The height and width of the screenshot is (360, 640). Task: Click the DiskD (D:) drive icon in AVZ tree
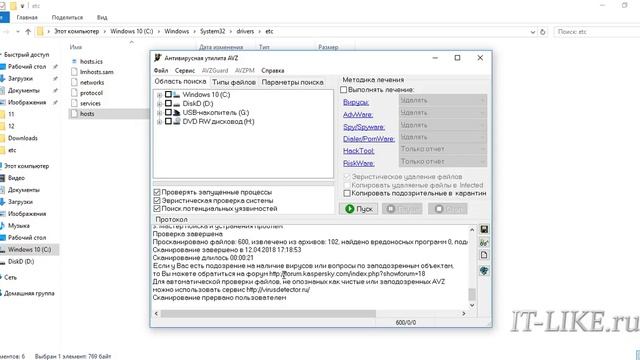click(x=176, y=104)
